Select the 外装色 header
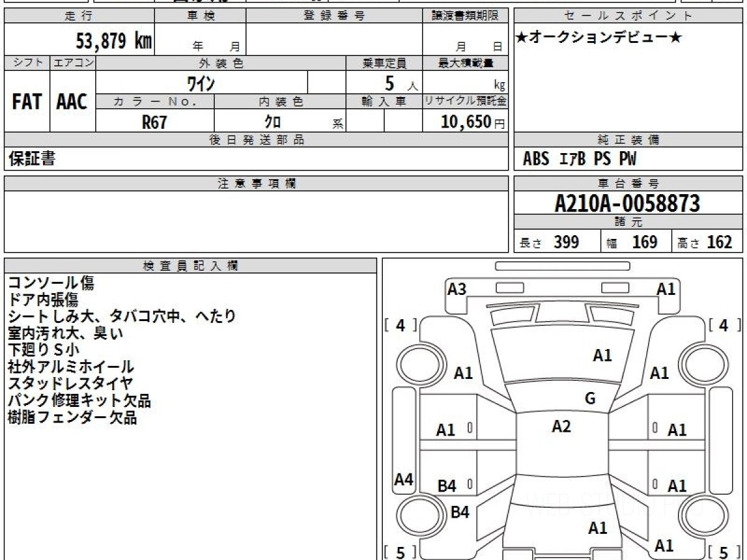This screenshot has width=747, height=560. pos(221,63)
